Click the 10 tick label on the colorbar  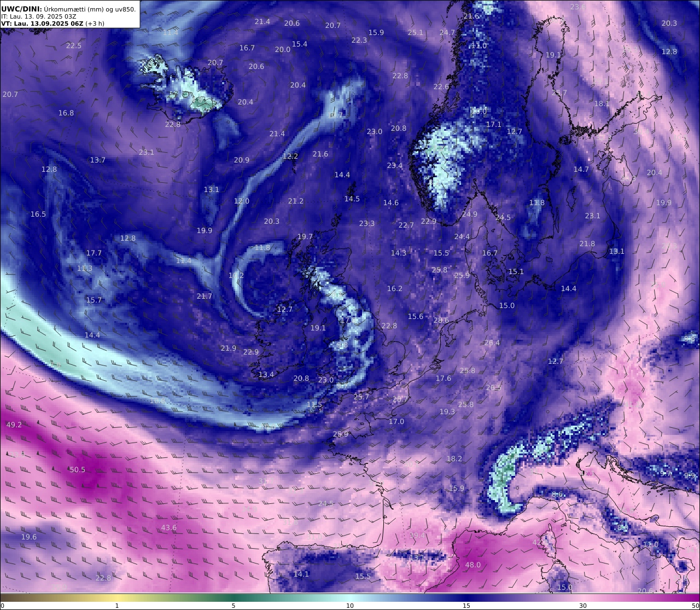[350, 606]
